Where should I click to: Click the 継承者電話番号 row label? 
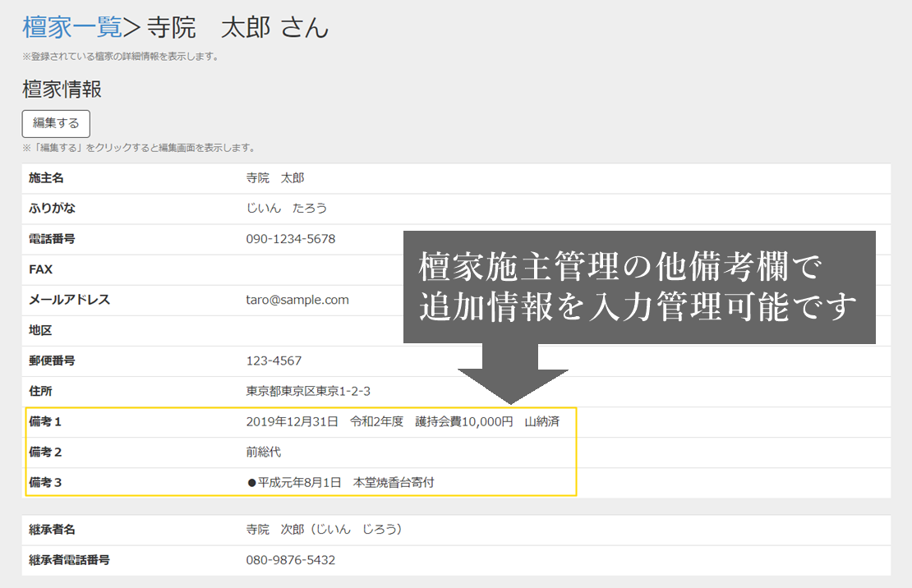[x=70, y=560]
